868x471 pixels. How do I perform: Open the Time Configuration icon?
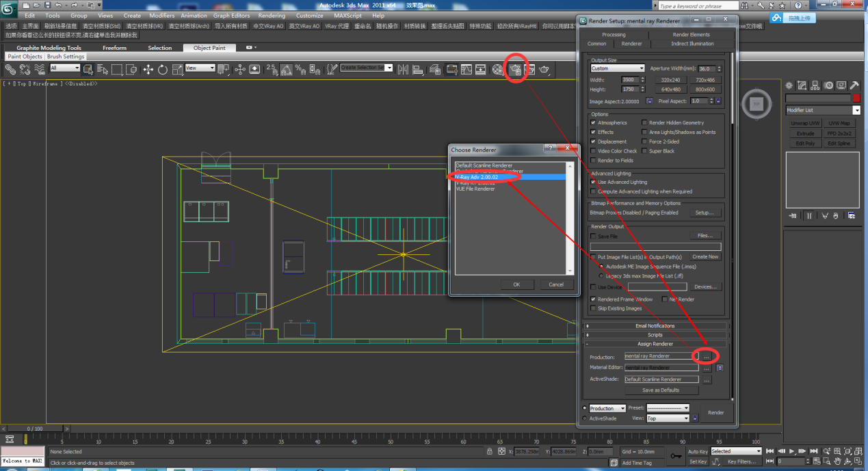click(x=817, y=461)
